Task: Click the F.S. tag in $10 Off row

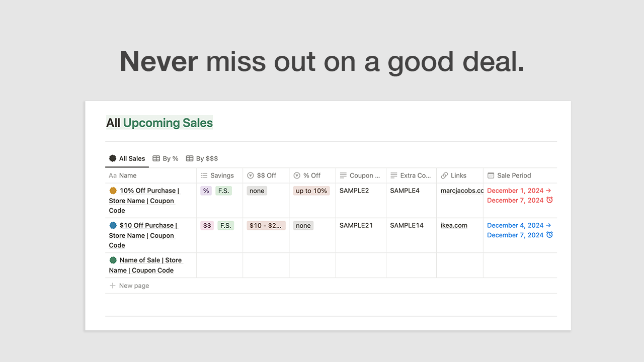Action: (225, 225)
